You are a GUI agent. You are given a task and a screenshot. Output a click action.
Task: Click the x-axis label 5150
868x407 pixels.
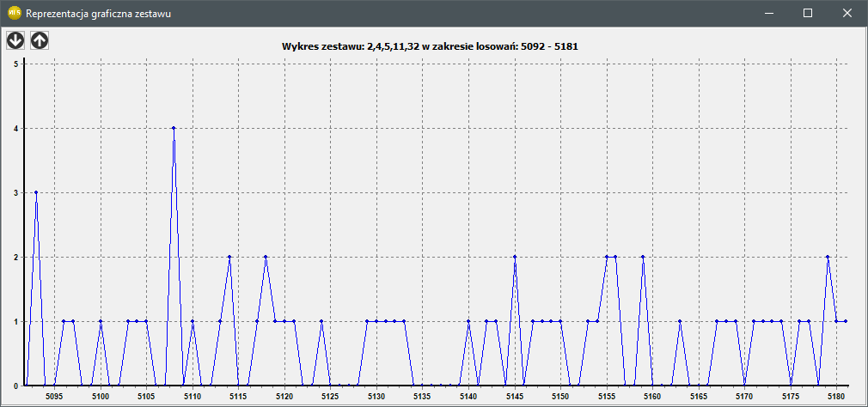561,397
